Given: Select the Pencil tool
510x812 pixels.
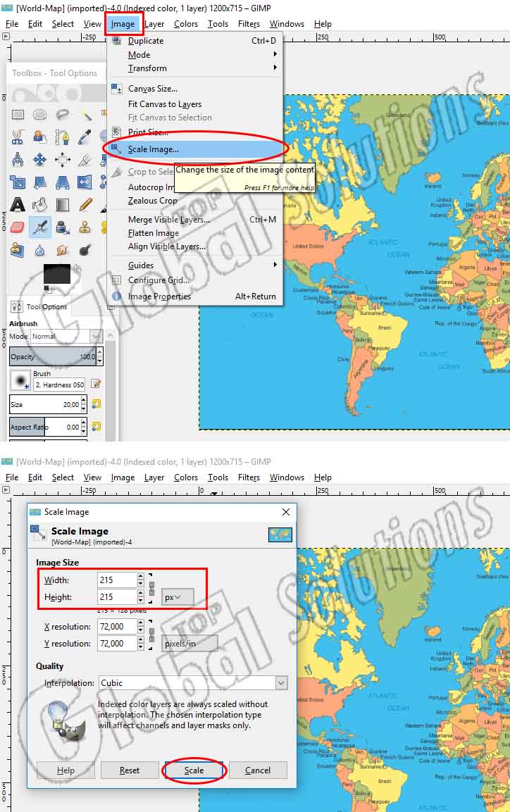Looking at the screenshot, I should (x=85, y=204).
